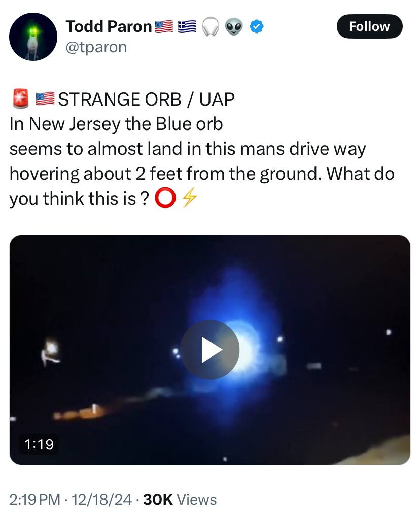Click the 12/18/24 date

pos(101,500)
